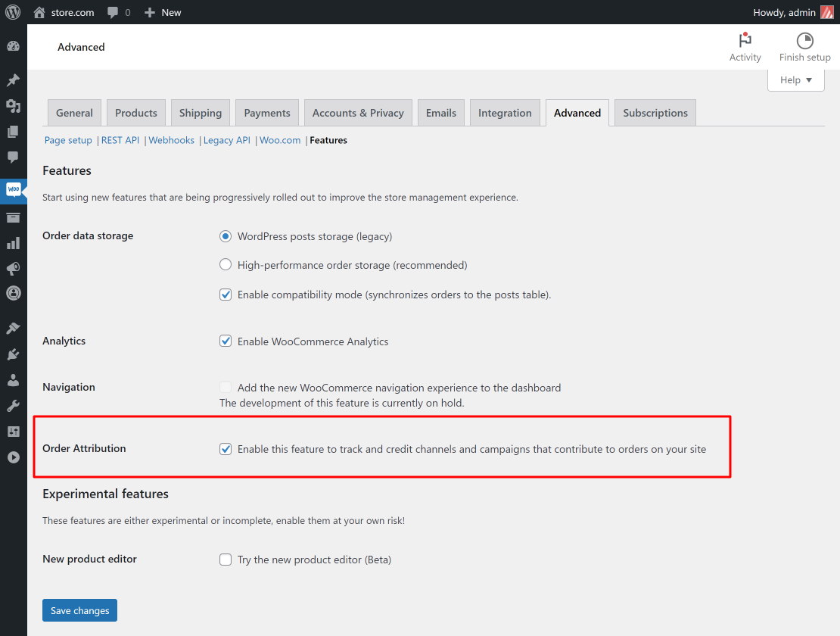Screen dimensions: 840x636
Task: Switch to the Integration tab
Action: click(505, 113)
